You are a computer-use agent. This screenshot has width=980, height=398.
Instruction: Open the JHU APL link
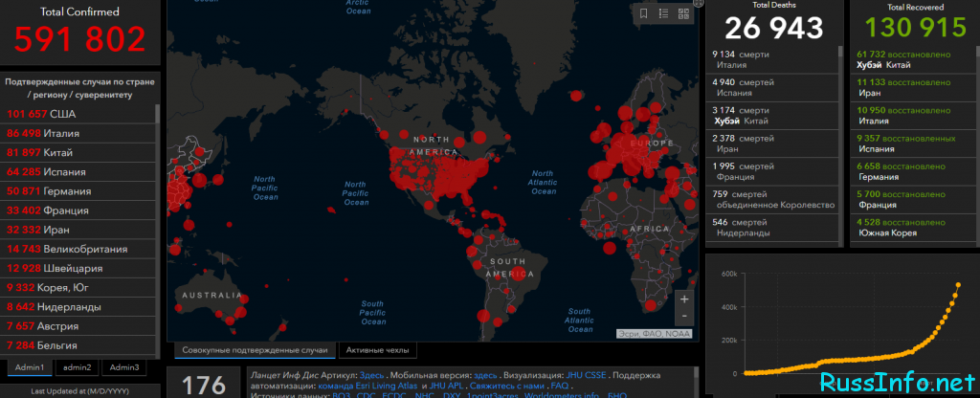(446, 387)
